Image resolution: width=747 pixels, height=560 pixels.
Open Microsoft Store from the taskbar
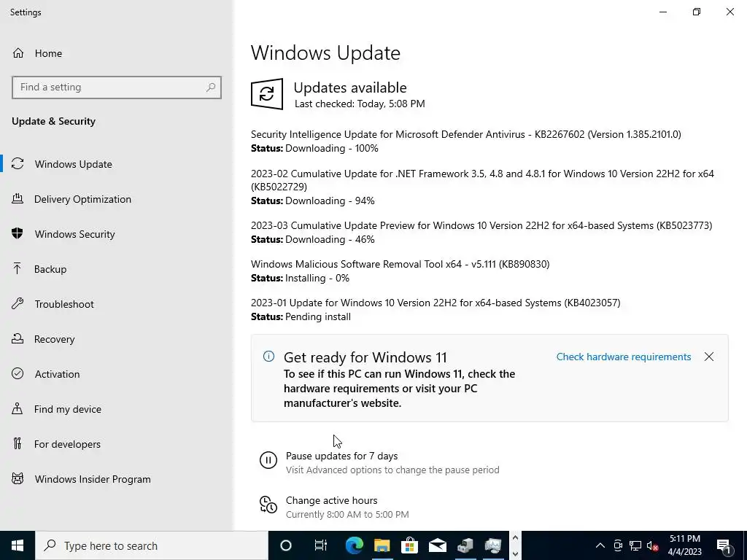coord(409,545)
